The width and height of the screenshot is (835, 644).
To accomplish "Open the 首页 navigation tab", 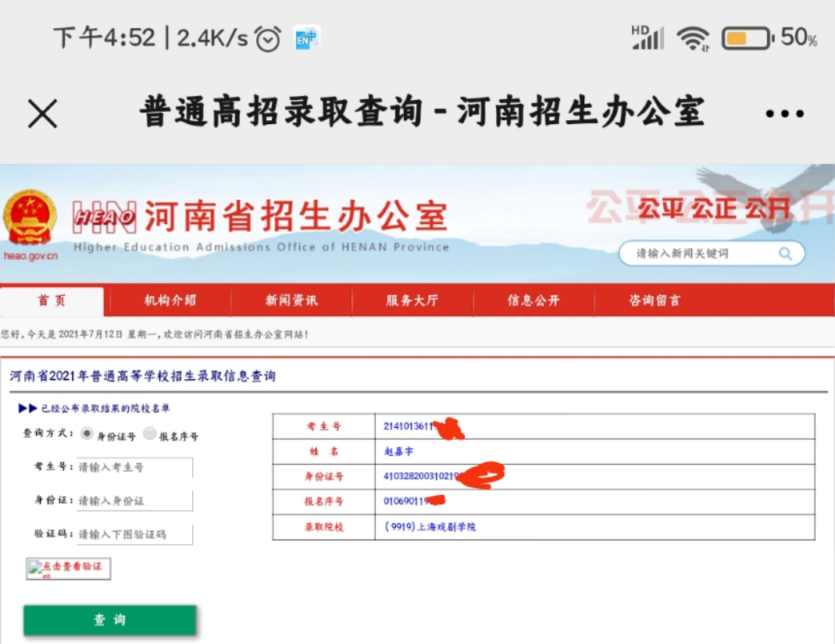I will tap(52, 301).
